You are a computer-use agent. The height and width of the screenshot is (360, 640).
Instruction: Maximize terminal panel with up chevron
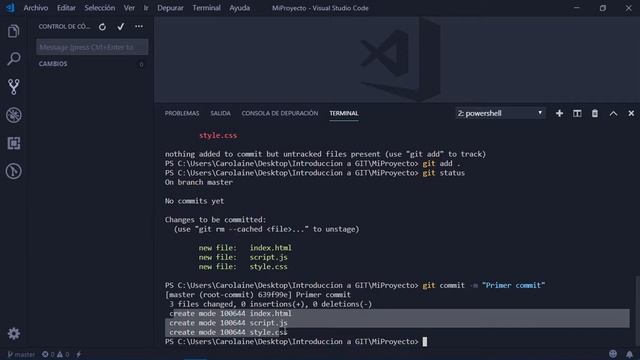(x=613, y=113)
